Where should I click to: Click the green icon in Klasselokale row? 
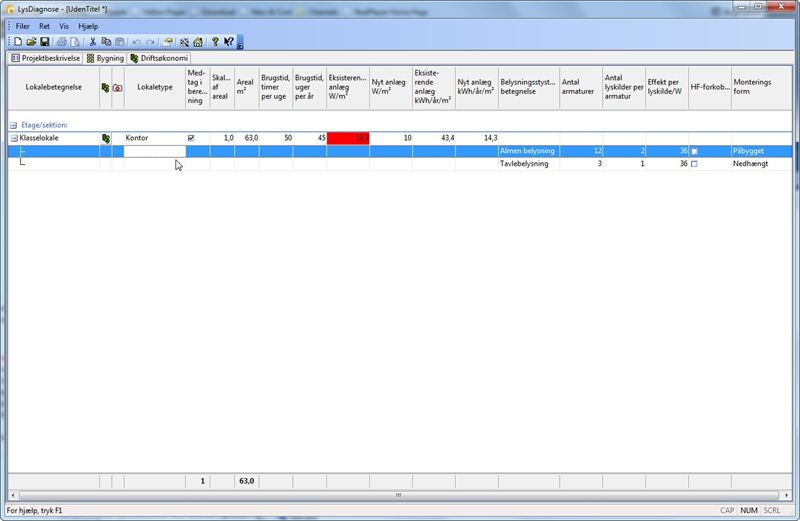(x=105, y=138)
